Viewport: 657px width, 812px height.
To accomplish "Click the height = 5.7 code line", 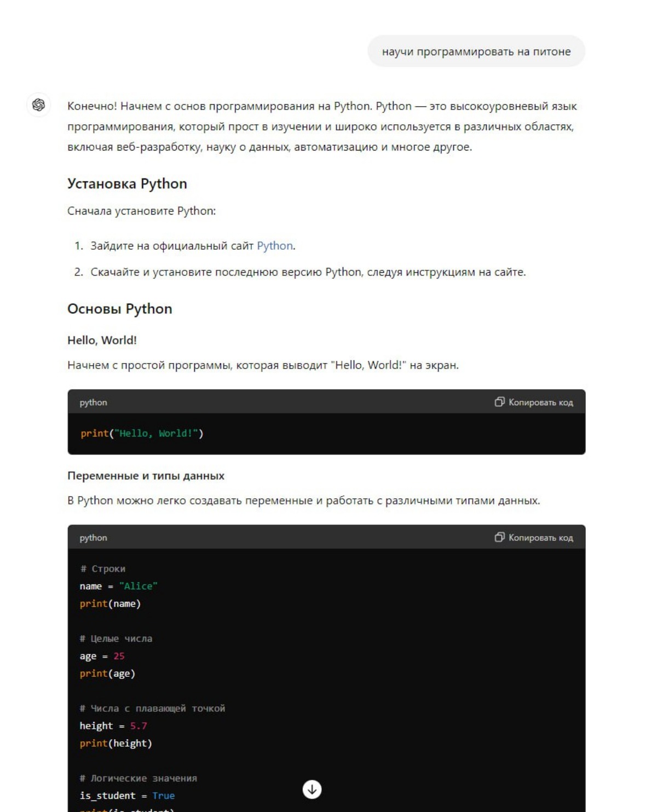I will [113, 725].
